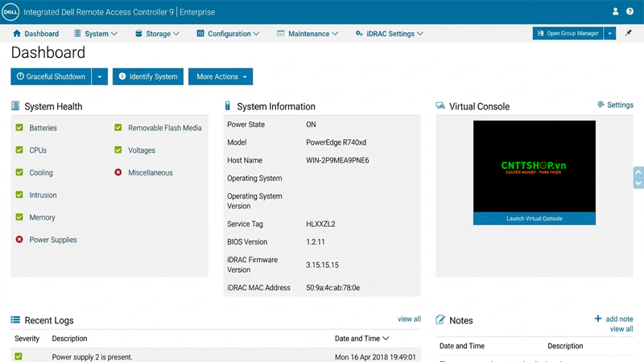Click the plus icon beside add note
644x362 pixels.
[598, 319]
